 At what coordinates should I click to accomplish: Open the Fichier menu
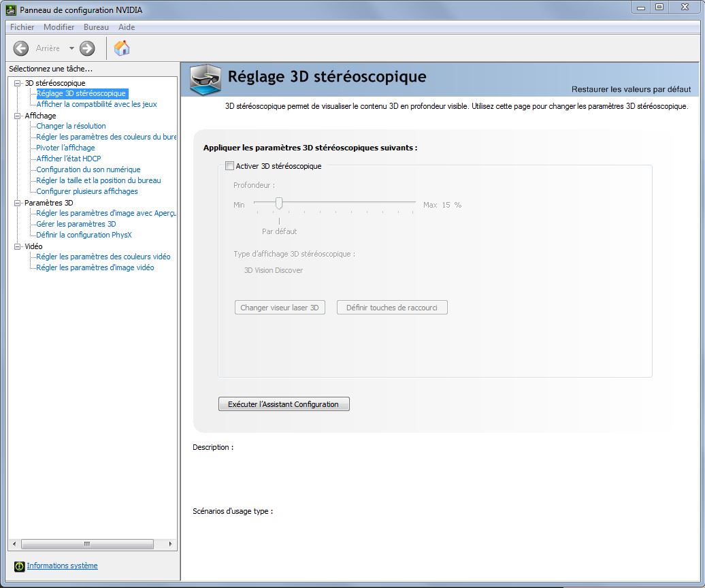tap(22, 27)
